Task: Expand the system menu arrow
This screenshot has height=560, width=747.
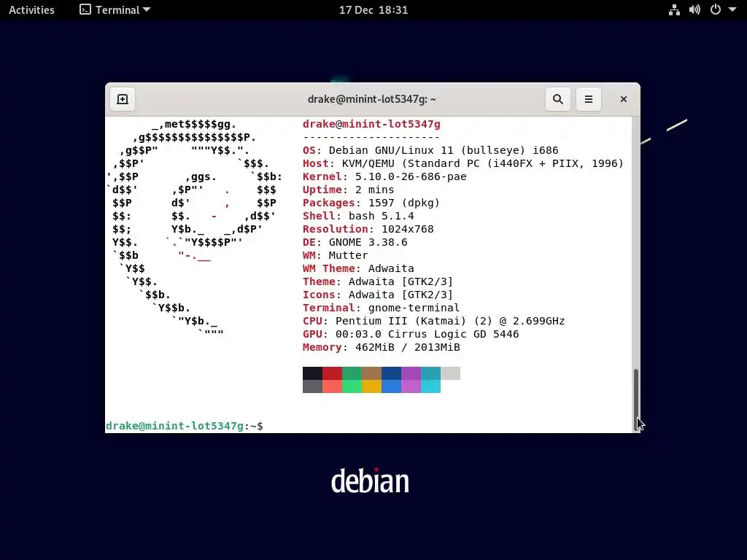Action: 732,10
